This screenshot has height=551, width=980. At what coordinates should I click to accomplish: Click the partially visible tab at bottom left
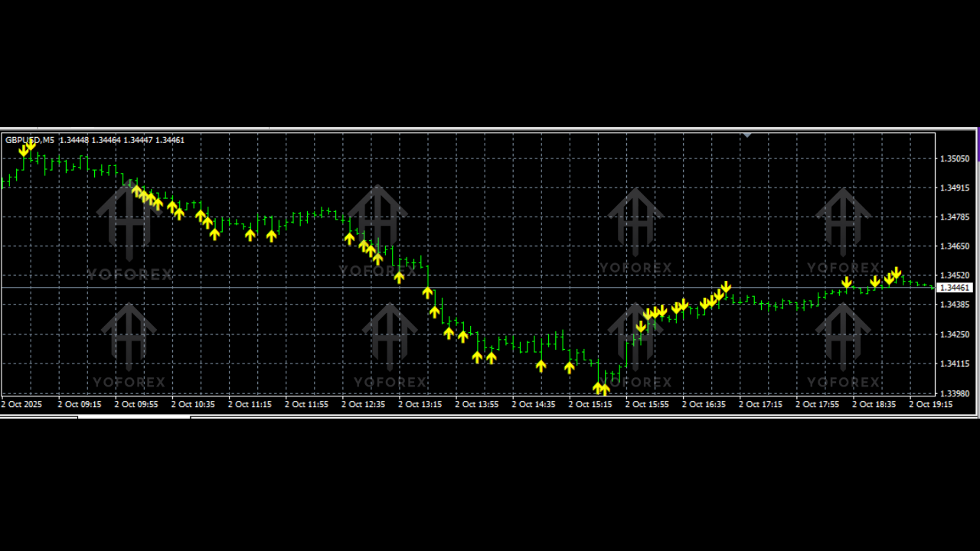click(x=38, y=416)
